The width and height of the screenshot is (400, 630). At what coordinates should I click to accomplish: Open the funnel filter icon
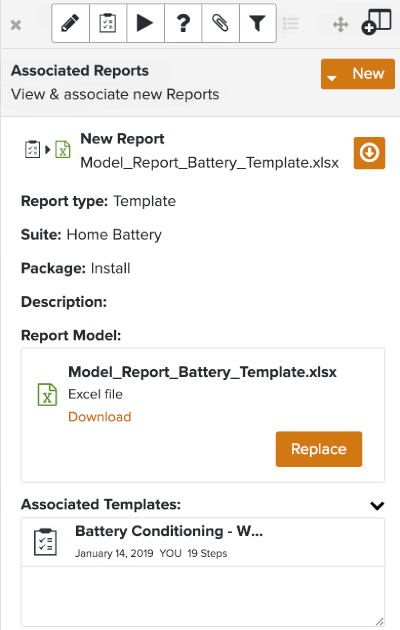coord(257,23)
